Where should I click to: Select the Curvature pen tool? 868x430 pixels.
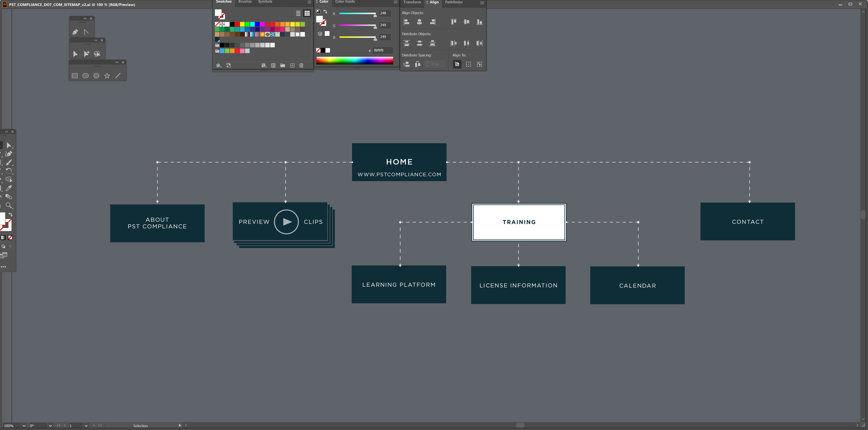(9, 154)
